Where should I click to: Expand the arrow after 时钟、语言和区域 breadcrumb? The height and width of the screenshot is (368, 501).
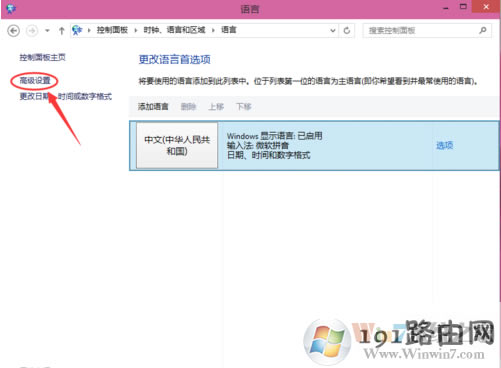coord(213,30)
